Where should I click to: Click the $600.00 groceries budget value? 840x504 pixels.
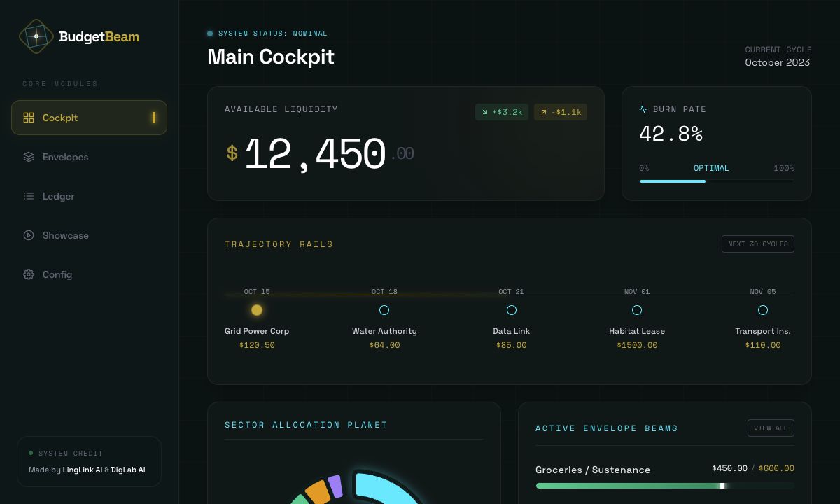(x=776, y=468)
